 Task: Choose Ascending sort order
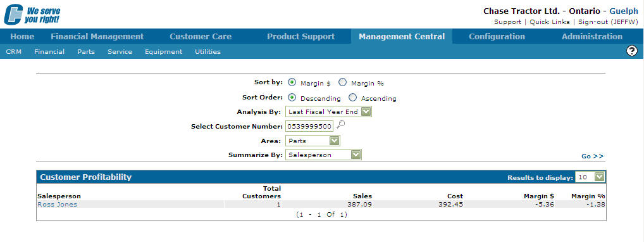352,98
